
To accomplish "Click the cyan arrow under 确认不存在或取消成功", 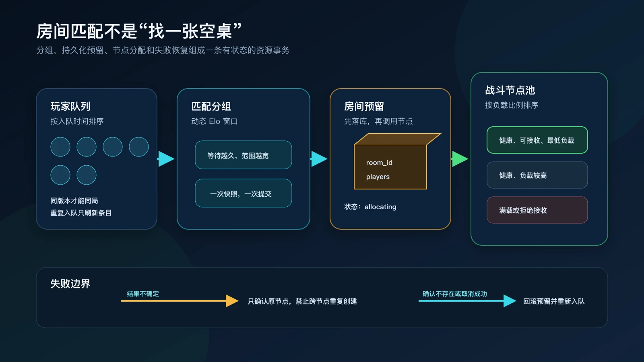I will point(467,301).
